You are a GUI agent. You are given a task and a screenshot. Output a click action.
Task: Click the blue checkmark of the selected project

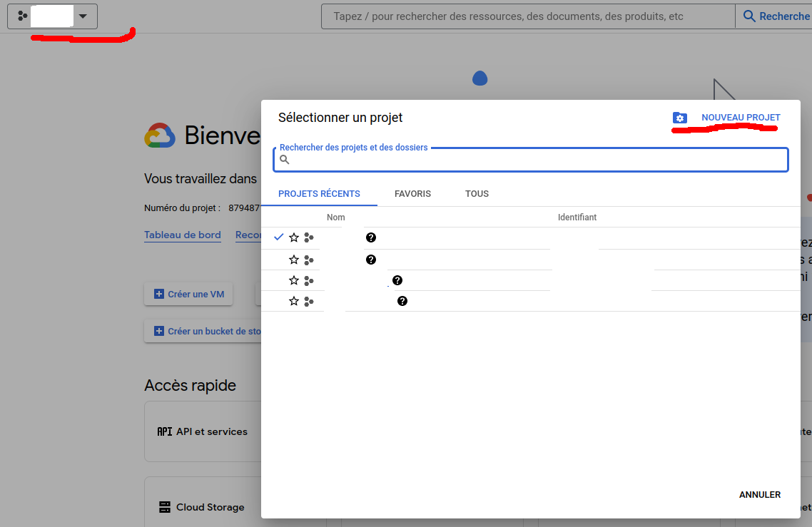pyautogui.click(x=278, y=237)
